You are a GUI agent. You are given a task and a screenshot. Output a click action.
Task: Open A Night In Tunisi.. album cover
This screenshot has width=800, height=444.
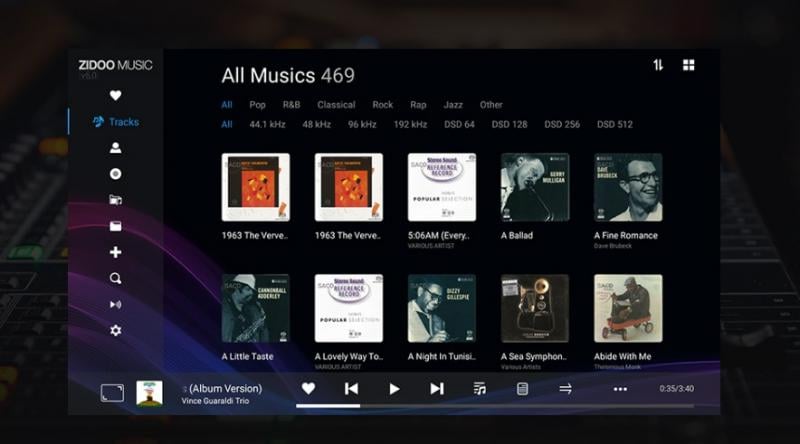pos(442,308)
